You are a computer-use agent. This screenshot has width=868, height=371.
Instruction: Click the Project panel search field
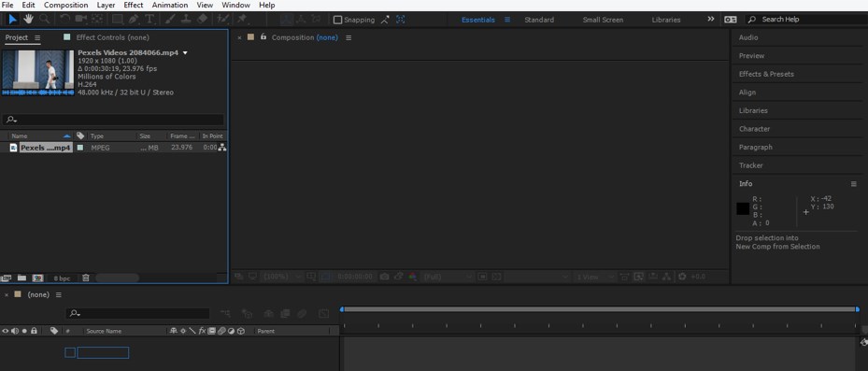pos(113,120)
